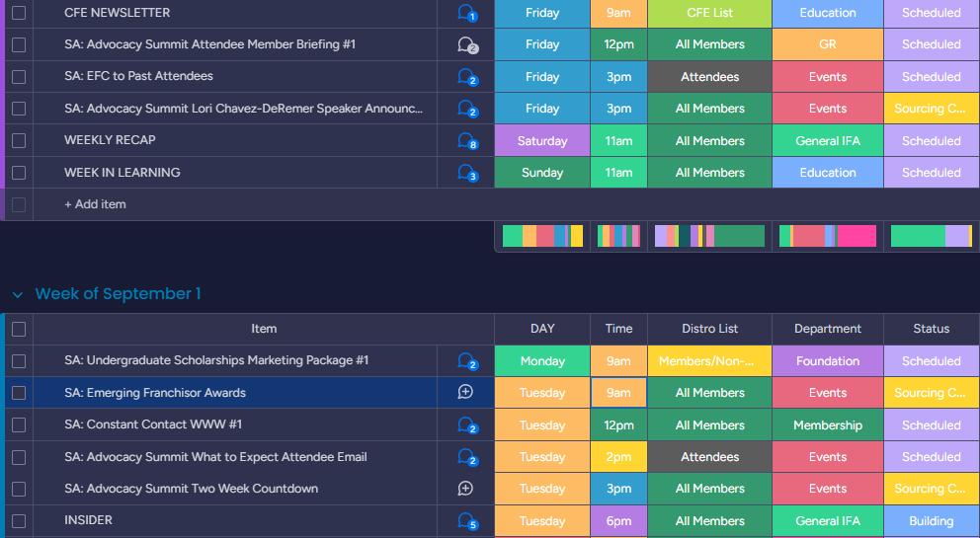Open updates for What to Expect Attendee Email

point(466,457)
